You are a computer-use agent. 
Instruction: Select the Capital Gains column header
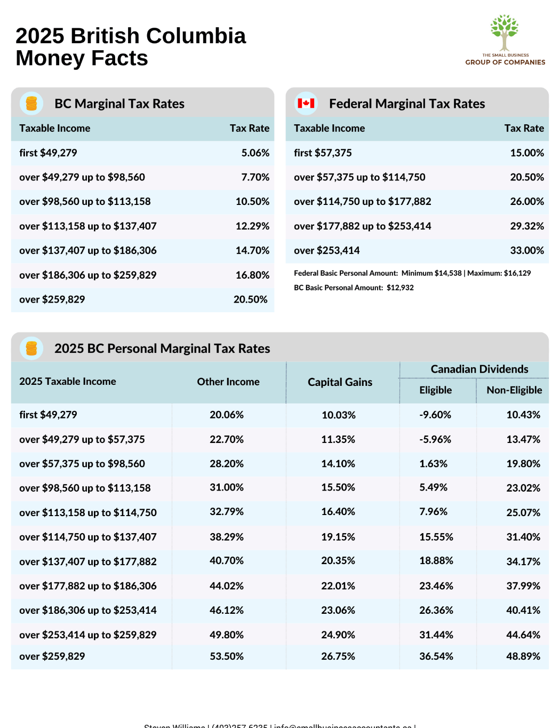pyautogui.click(x=340, y=382)
